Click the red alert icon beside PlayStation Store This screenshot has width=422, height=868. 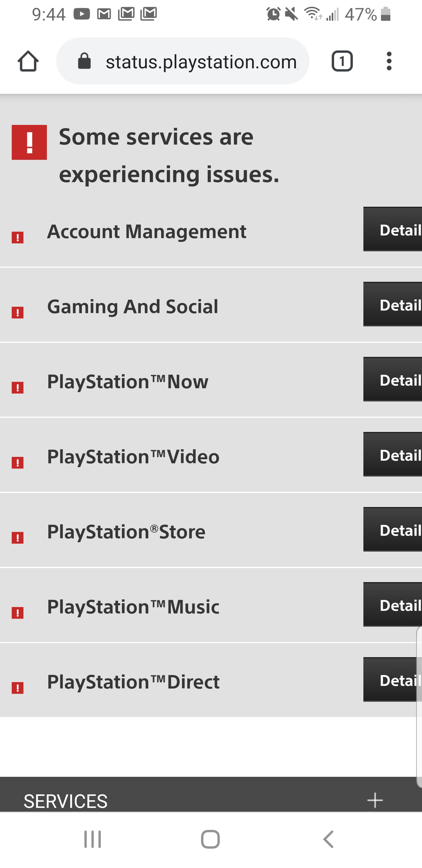click(18, 537)
